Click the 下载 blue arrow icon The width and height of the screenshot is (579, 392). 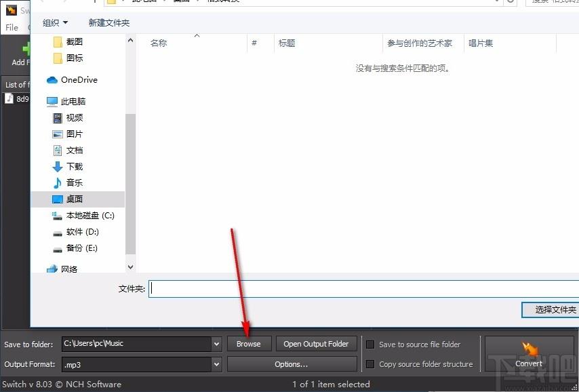57,167
